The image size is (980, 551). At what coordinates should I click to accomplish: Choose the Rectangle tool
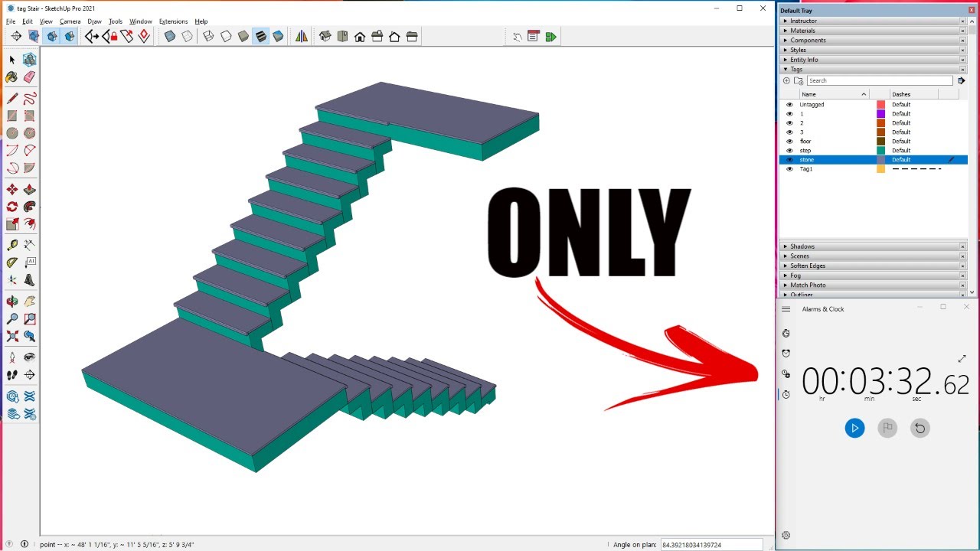pyautogui.click(x=12, y=116)
